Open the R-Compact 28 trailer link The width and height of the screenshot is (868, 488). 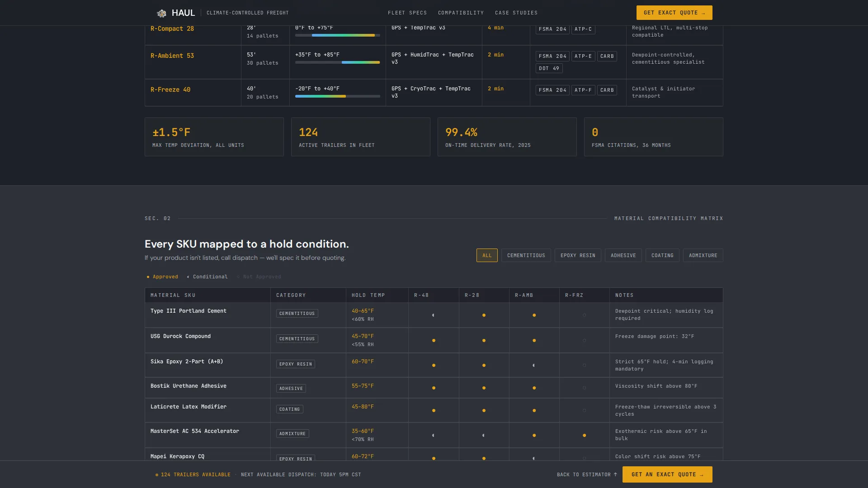tap(172, 28)
